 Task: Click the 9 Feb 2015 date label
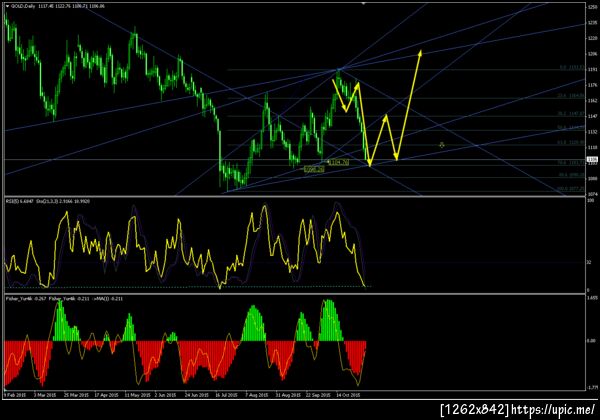pyautogui.click(x=15, y=395)
